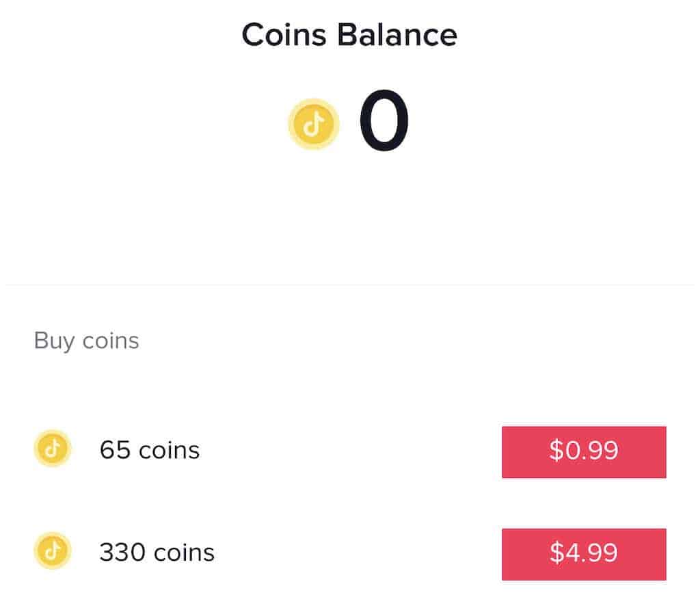Click the "330 coins" package label
700x595 pixels.
point(157,553)
